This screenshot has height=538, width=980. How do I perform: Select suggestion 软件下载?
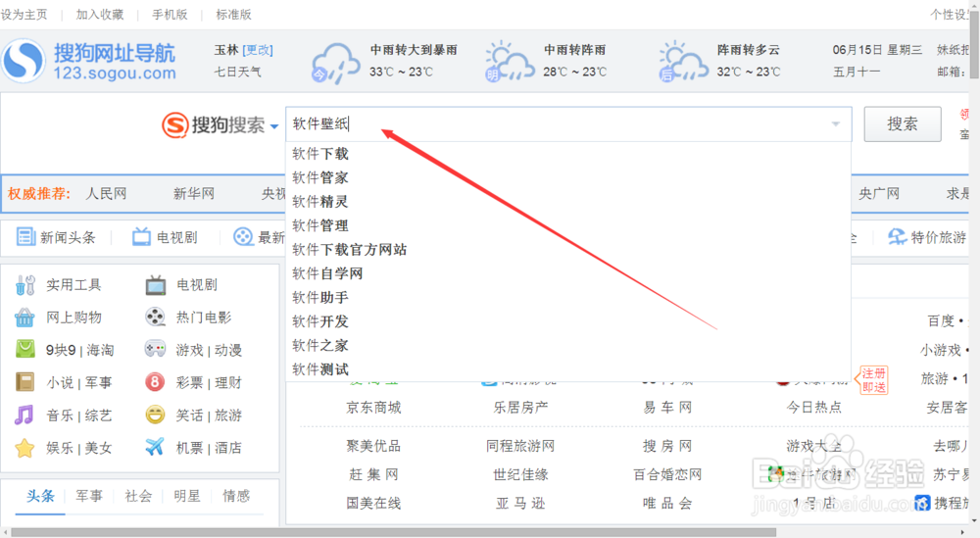(x=568, y=154)
